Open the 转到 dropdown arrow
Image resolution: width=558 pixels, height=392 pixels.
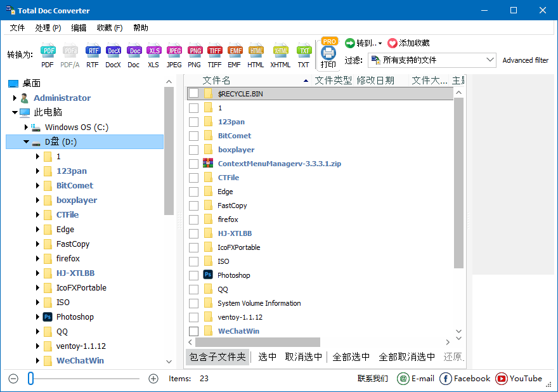pyautogui.click(x=380, y=43)
